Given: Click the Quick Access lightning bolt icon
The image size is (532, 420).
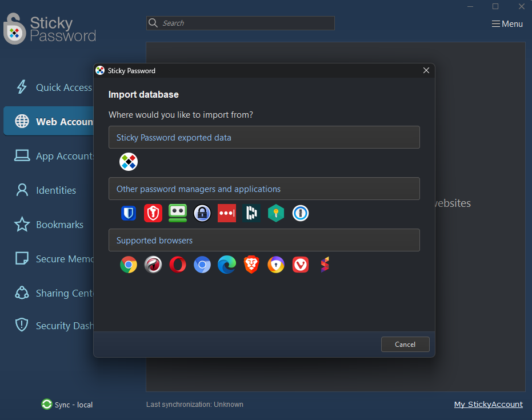Looking at the screenshot, I should click(22, 87).
